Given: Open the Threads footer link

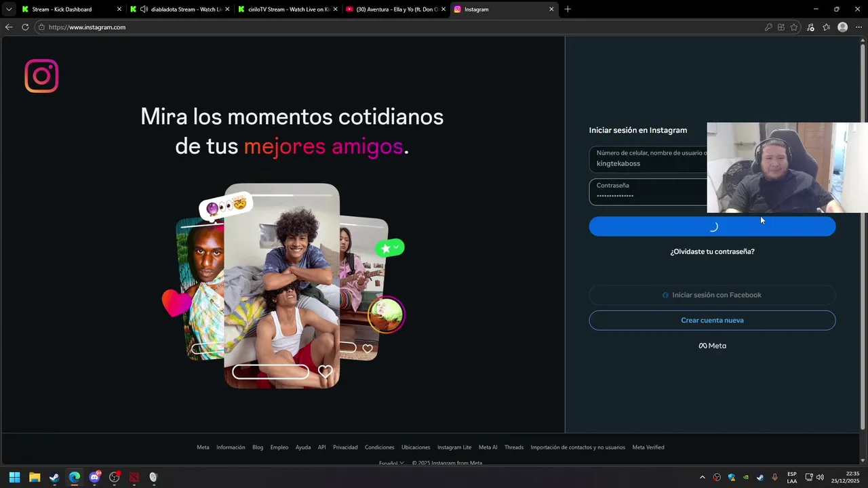Looking at the screenshot, I should 514,447.
